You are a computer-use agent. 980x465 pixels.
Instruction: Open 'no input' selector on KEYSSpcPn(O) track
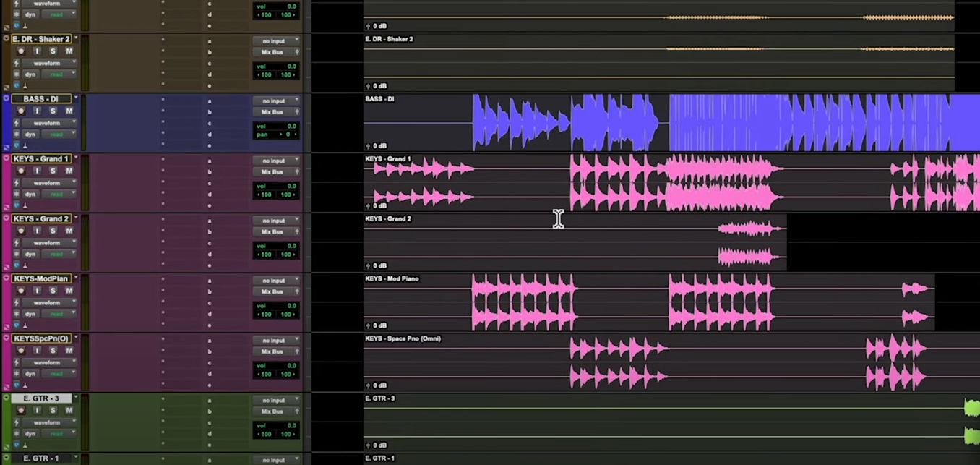276,341
